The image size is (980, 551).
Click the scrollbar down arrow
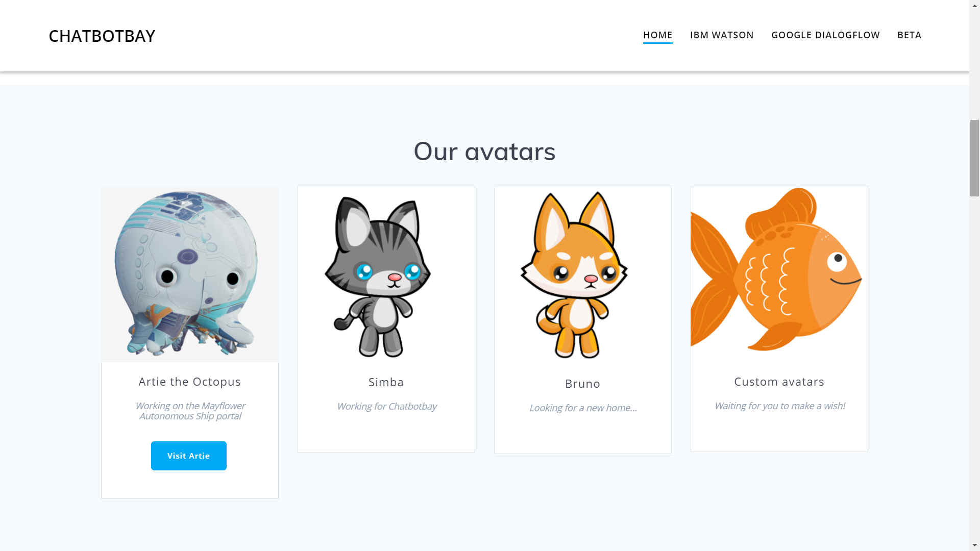974,545
